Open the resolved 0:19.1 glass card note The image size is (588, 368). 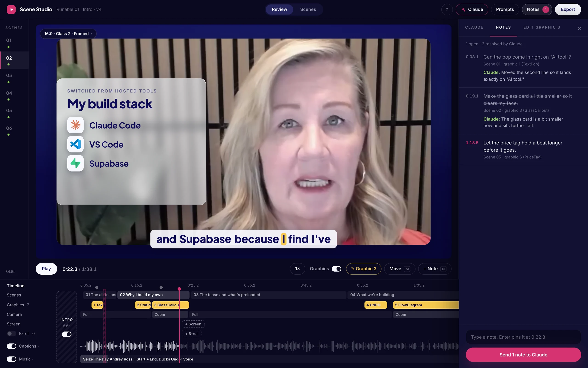523,111
